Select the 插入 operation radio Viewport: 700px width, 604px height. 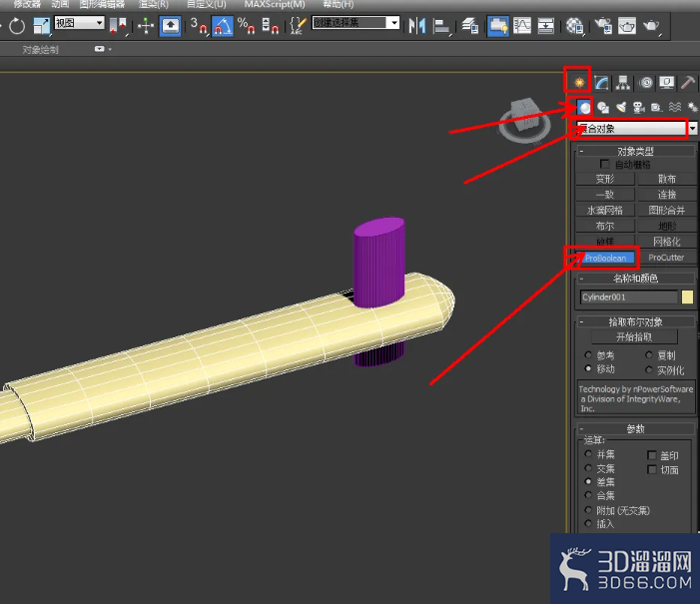588,523
